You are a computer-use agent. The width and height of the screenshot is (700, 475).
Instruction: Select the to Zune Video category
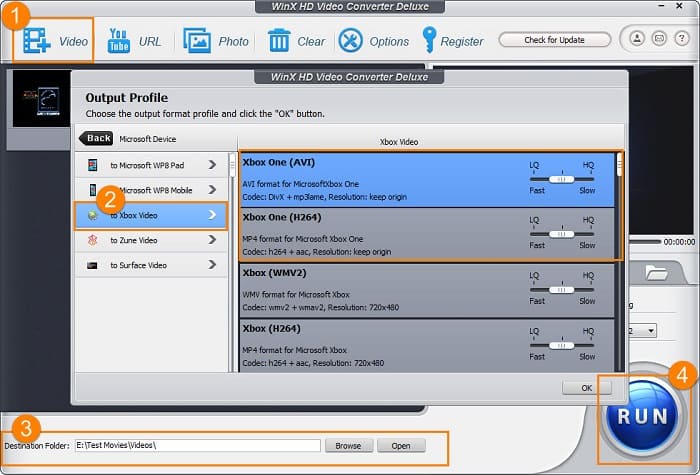coord(151,240)
